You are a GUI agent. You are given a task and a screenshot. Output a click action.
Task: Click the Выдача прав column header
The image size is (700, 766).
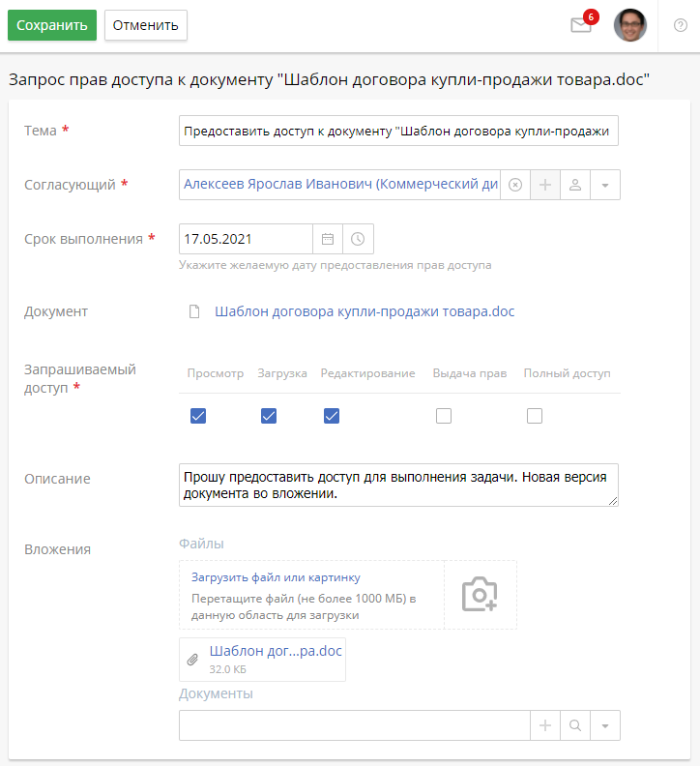point(470,373)
